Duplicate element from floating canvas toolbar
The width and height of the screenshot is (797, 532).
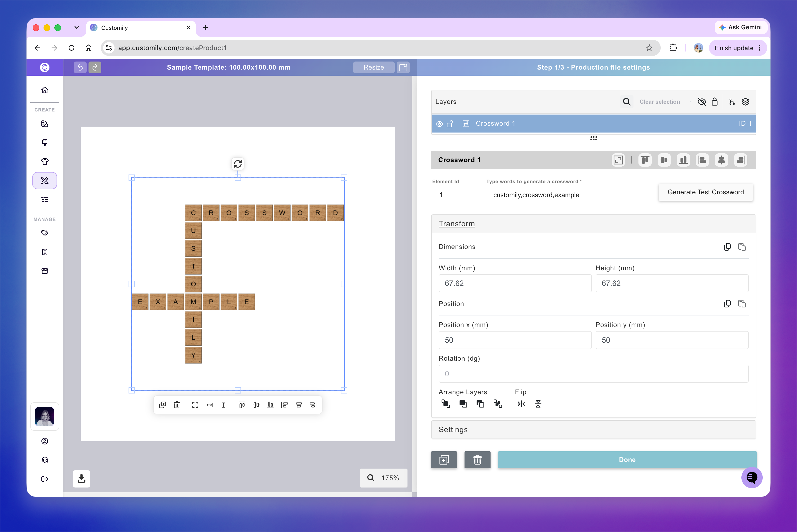[163, 405]
